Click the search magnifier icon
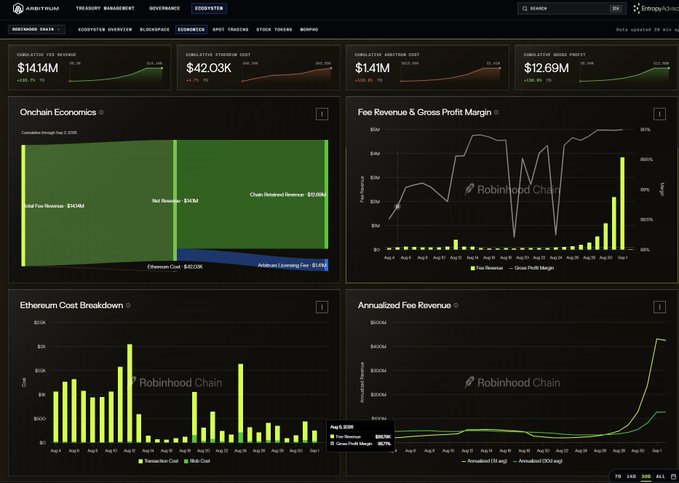 [x=524, y=8]
